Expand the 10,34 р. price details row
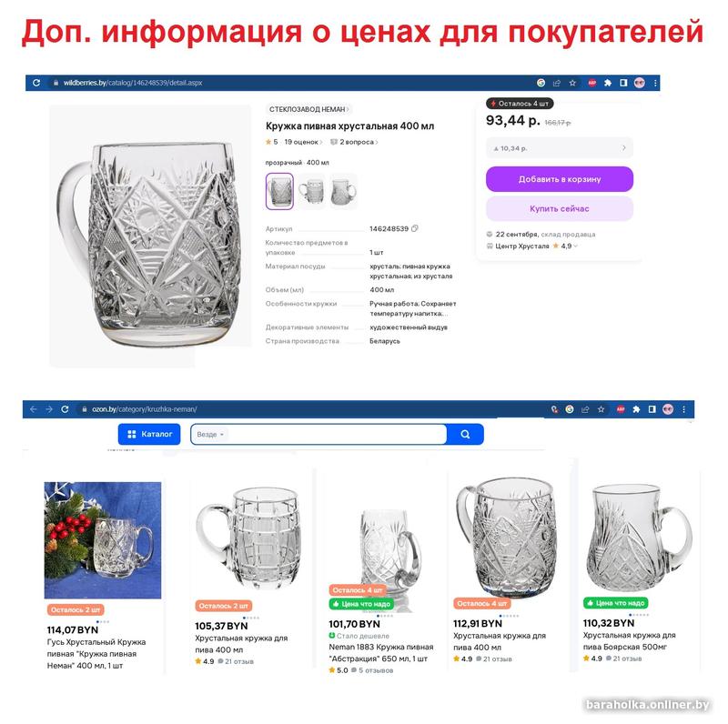Image resolution: width=728 pixels, height=724 pixels. click(x=560, y=148)
